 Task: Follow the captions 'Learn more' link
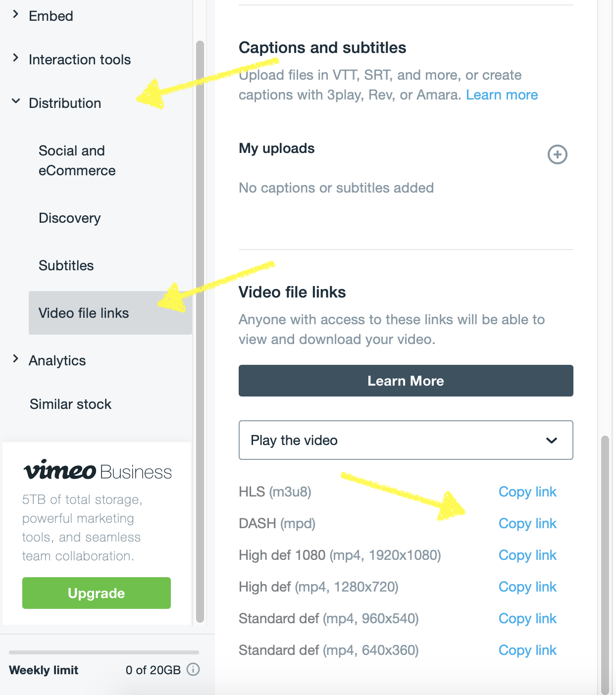point(502,95)
